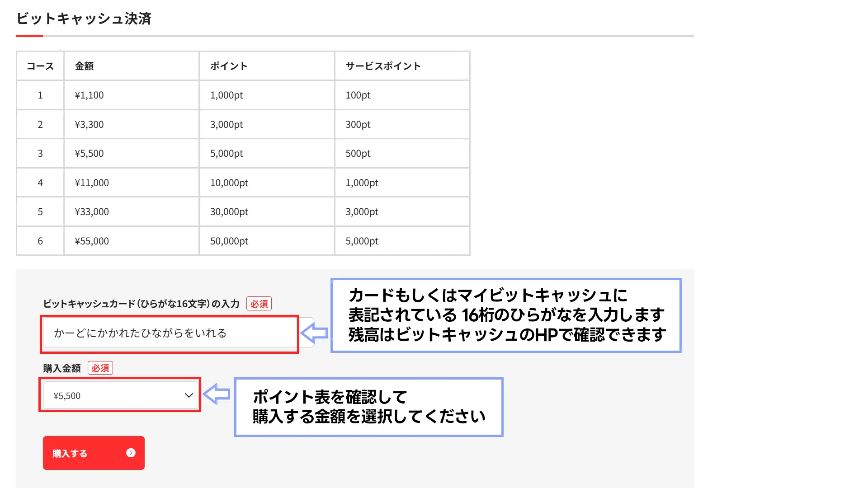Click the 10,000pt points cell
Image resolution: width=868 pixels, height=488 pixels.
[267, 183]
